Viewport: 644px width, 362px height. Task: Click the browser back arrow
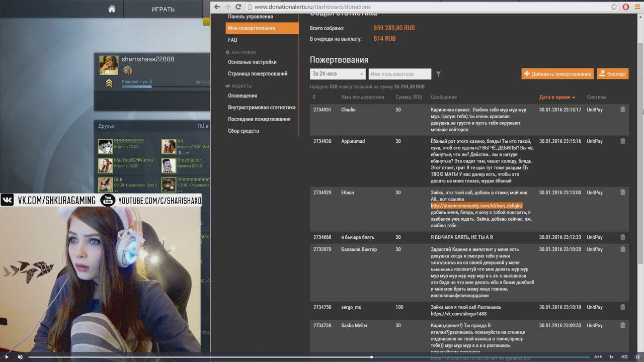tap(217, 7)
